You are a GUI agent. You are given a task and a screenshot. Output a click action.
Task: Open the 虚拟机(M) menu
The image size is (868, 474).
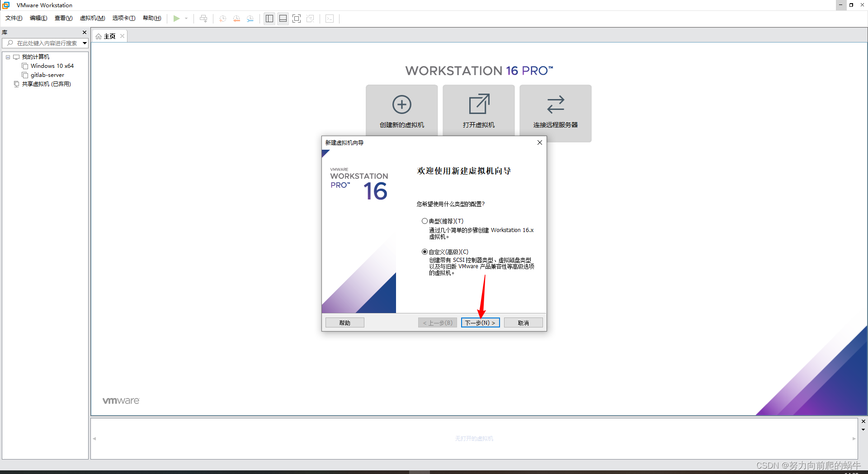[92, 18]
